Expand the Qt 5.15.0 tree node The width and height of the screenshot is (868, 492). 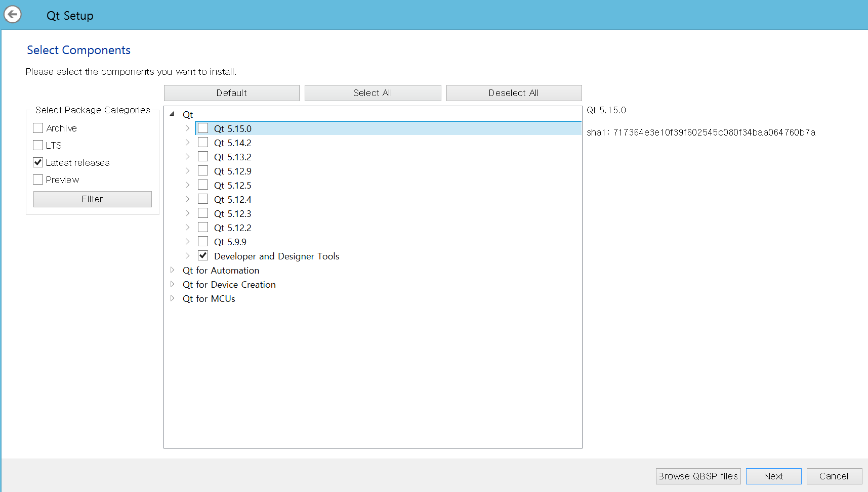[187, 128]
